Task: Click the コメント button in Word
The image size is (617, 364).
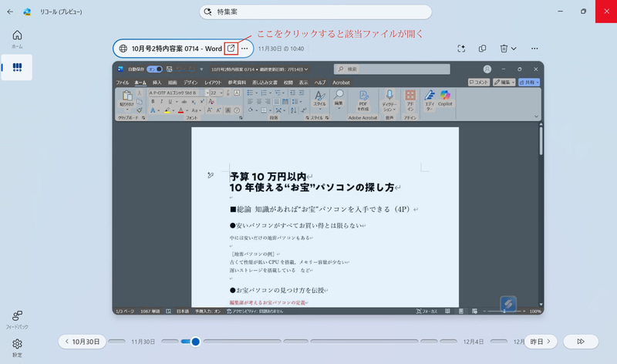Action: click(x=478, y=83)
